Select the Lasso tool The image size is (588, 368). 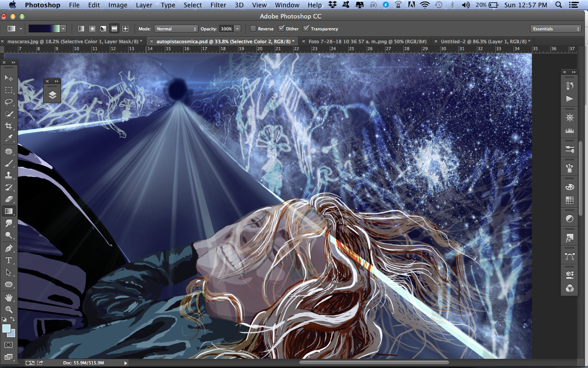[x=9, y=102]
